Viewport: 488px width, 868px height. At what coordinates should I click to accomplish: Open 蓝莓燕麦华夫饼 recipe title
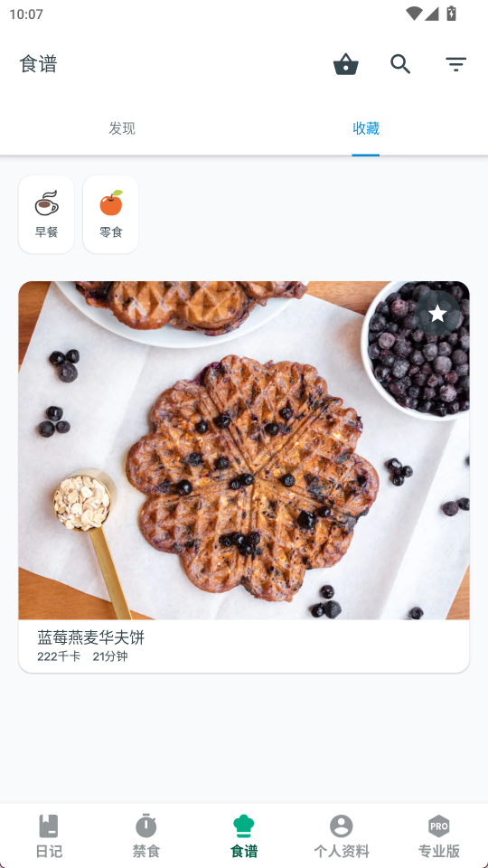click(x=90, y=637)
